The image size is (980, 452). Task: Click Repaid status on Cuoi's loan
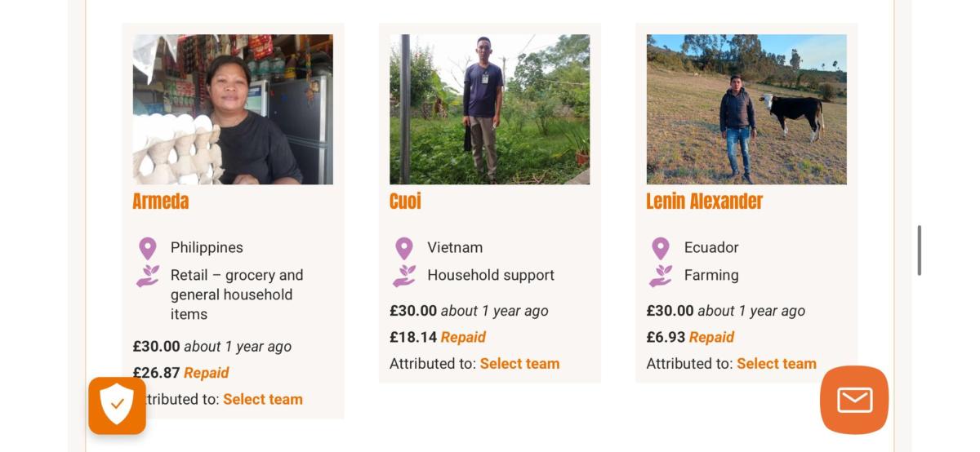point(463,337)
